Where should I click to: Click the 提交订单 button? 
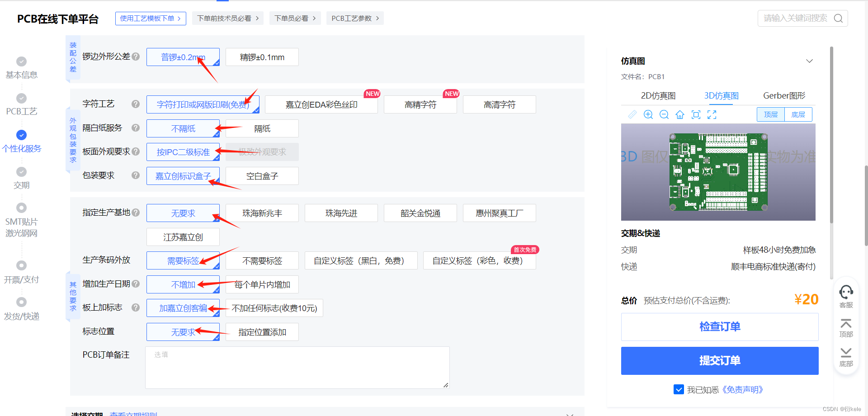720,360
